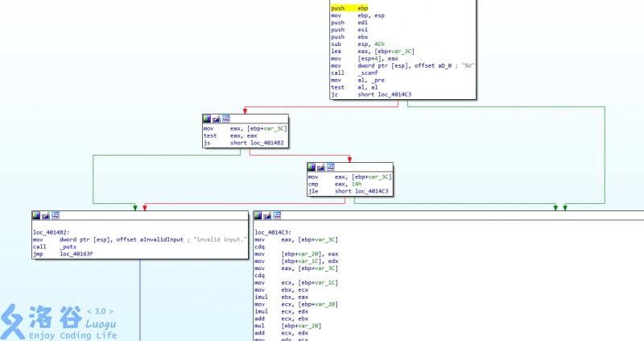The width and height of the screenshot is (644, 341).
Task: Click loc_4014C3 in the jle instruction
Action: (x=371, y=191)
